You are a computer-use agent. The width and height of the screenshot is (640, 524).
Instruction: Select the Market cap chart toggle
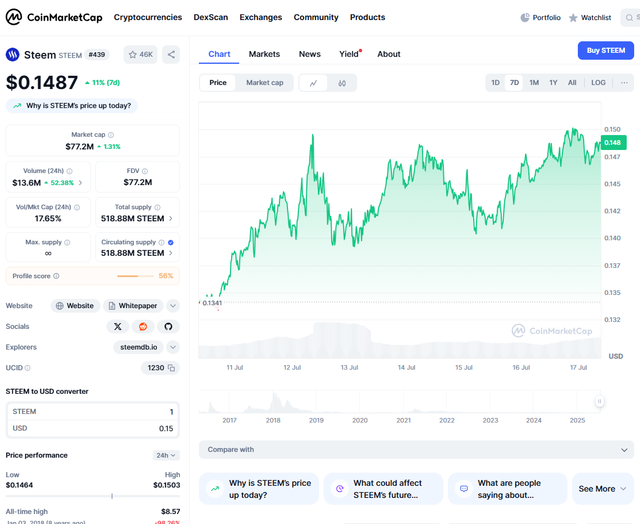pos(264,83)
